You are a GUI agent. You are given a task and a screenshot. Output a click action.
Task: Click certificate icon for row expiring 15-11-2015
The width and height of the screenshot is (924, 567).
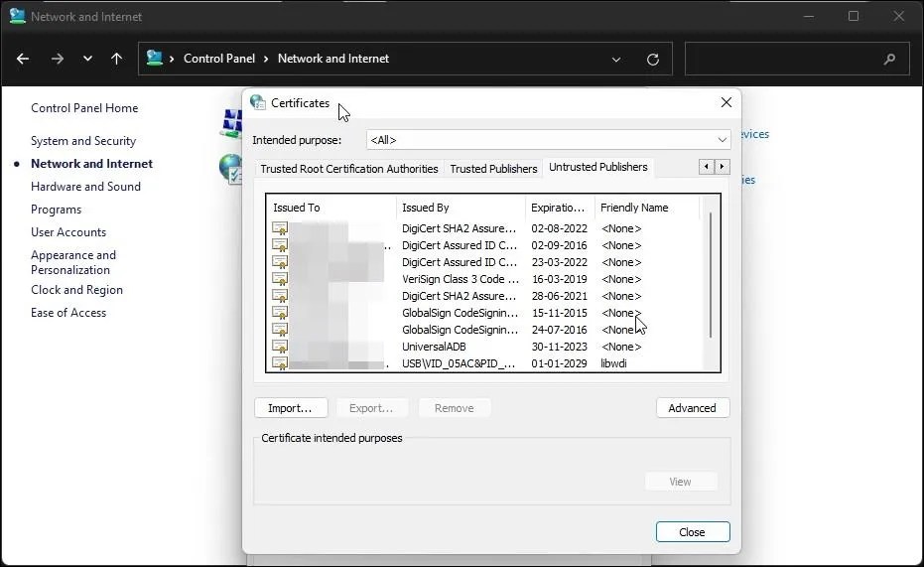coord(280,313)
